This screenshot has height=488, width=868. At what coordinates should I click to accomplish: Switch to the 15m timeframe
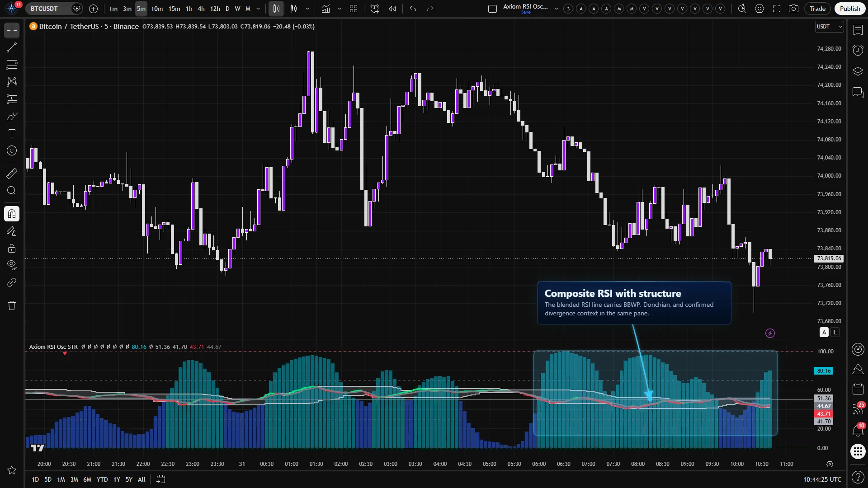click(174, 9)
